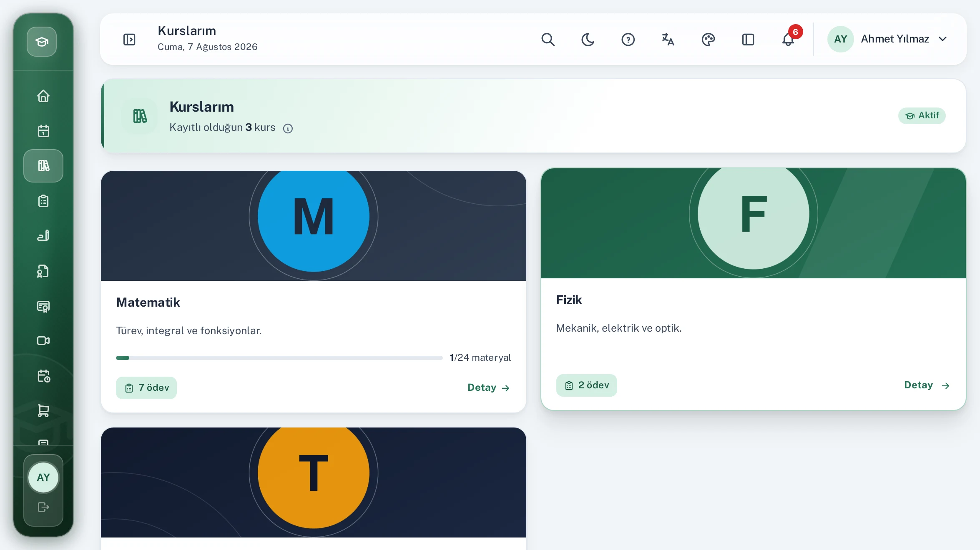Open the calendar-clock icon in sidebar
This screenshot has height=550, width=980.
pos(43,376)
